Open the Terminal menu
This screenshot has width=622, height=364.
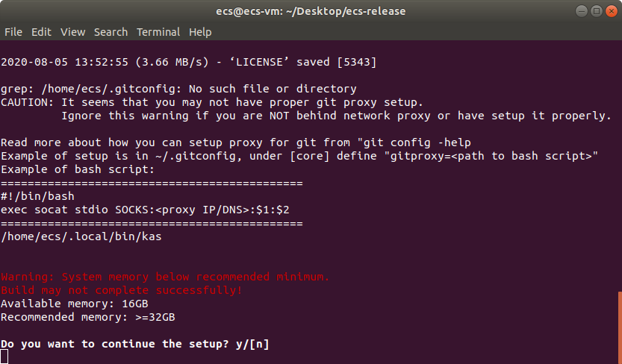(158, 32)
